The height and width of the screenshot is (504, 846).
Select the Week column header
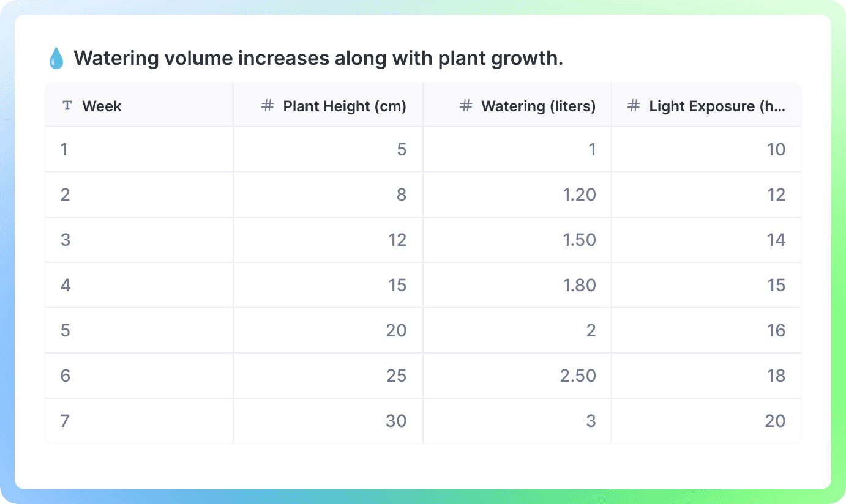(x=102, y=106)
